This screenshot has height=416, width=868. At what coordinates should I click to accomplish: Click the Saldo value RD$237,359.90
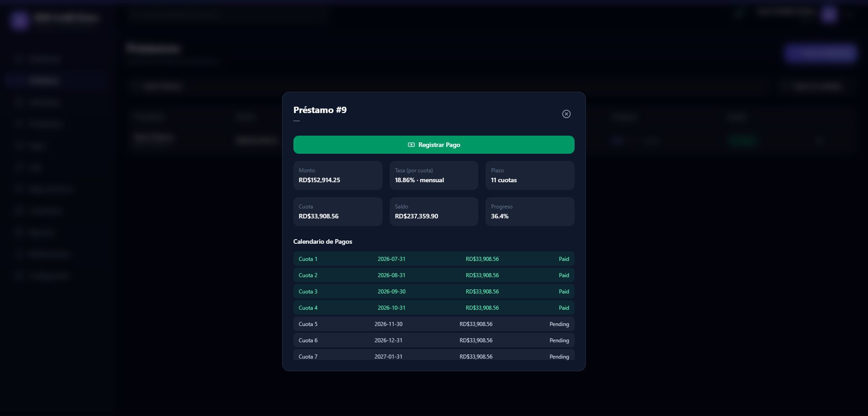click(416, 216)
